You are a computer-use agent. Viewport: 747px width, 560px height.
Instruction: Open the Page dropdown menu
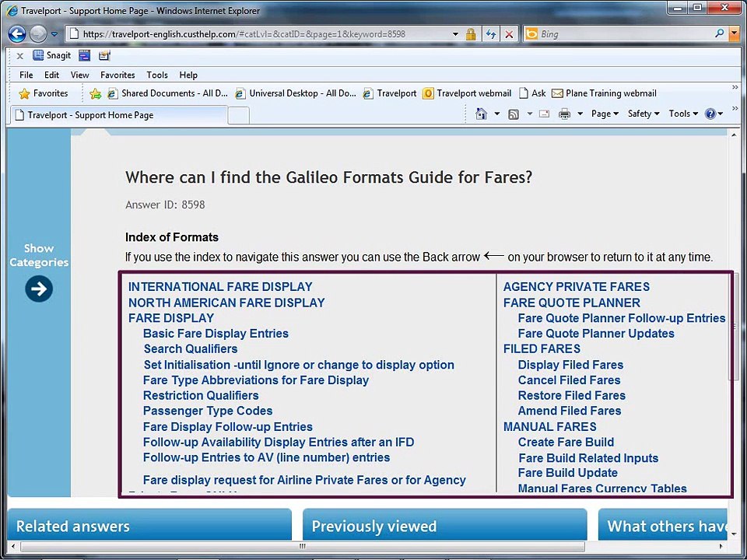pyautogui.click(x=605, y=114)
